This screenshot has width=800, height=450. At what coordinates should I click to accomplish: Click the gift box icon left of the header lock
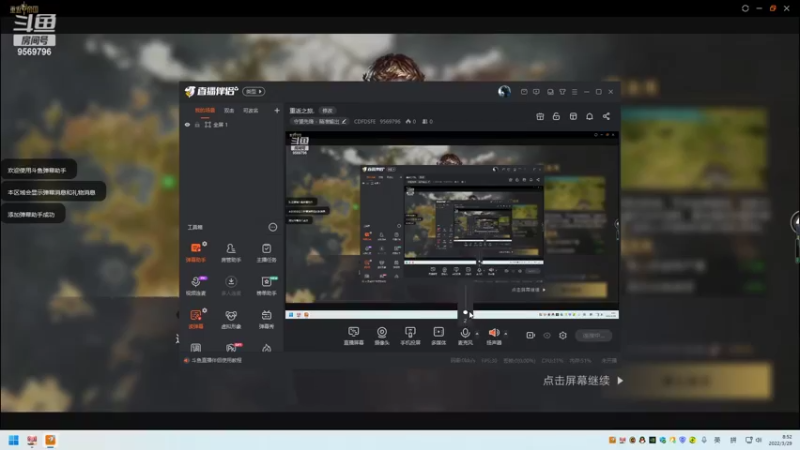point(540,116)
